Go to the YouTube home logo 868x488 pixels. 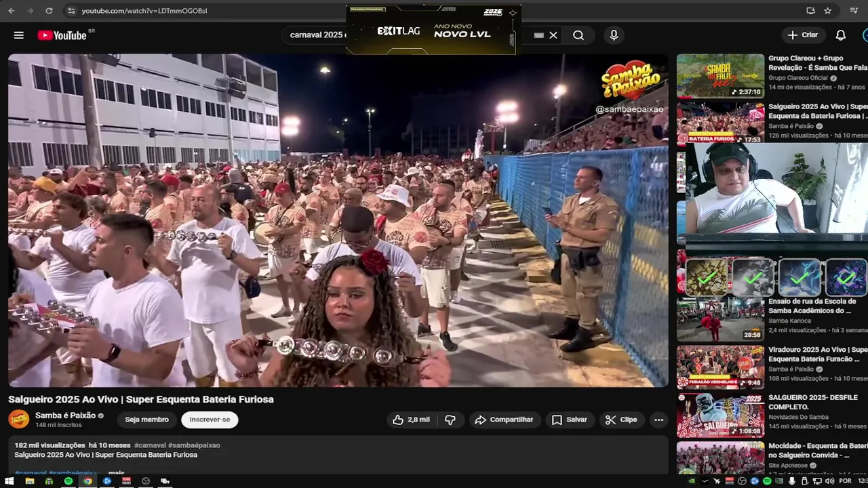pyautogui.click(x=62, y=35)
